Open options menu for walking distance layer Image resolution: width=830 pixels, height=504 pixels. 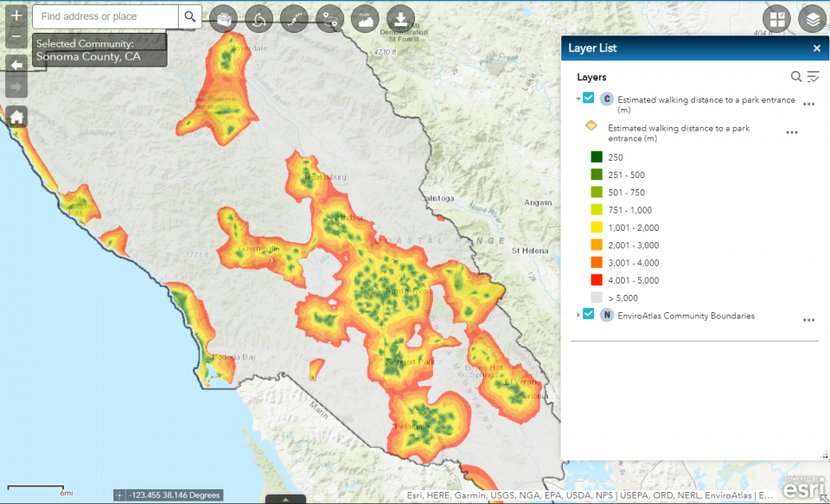(x=808, y=104)
